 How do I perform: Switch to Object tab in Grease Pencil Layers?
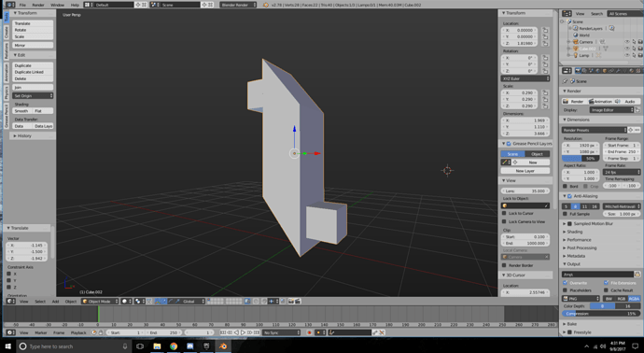click(x=537, y=154)
